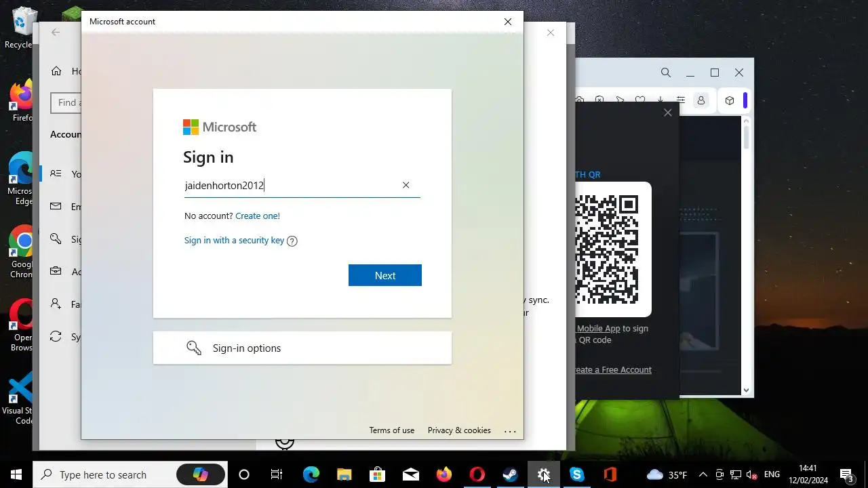
Task: Open browser heart bookmarks icon
Action: [x=639, y=100]
